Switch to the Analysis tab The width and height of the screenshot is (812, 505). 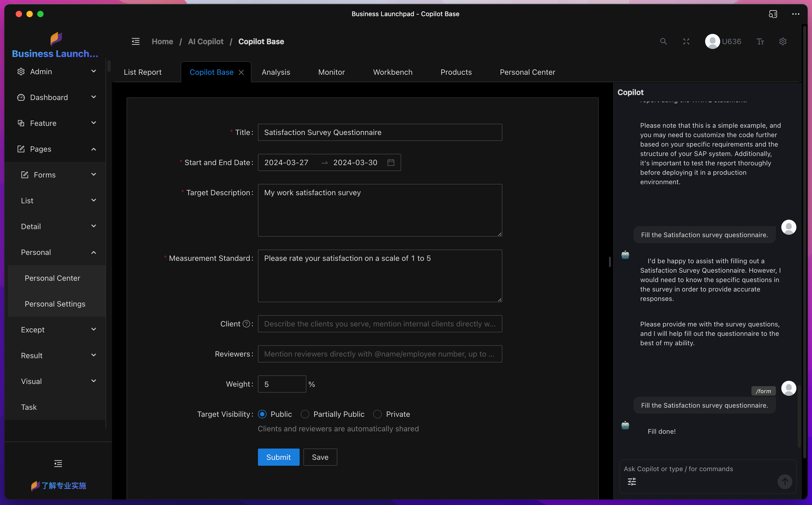[276, 72]
